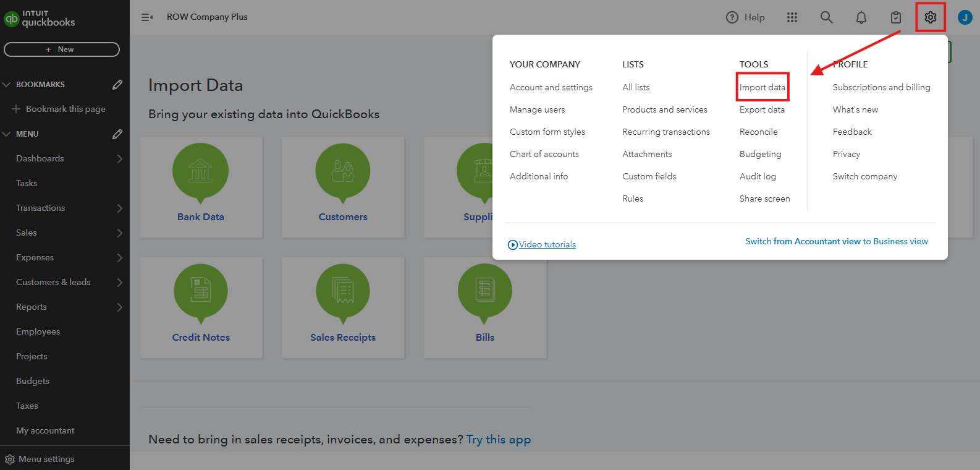The width and height of the screenshot is (980, 470).
Task: Edit bookmarks with pencil icon
Action: point(117,85)
